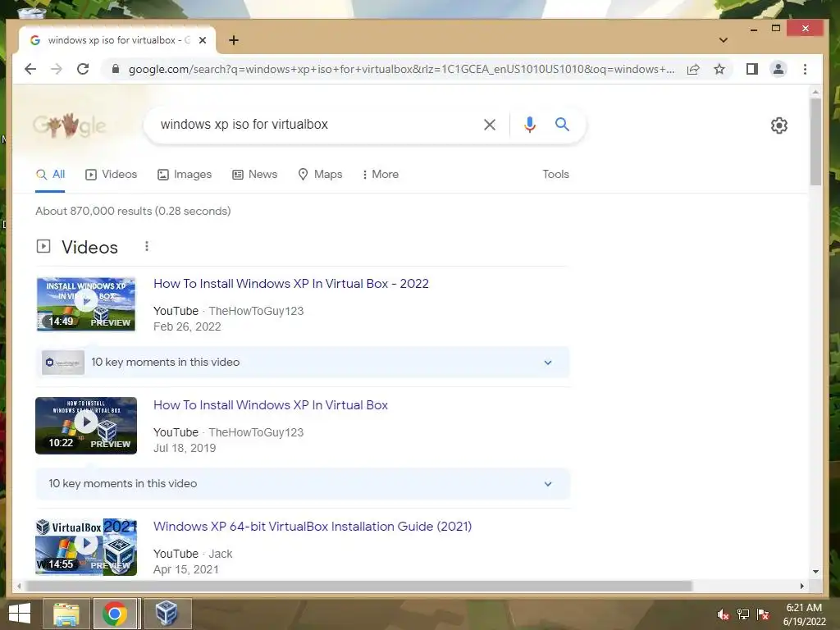840x630 pixels.
Task: Reload the current page
Action: (83, 69)
